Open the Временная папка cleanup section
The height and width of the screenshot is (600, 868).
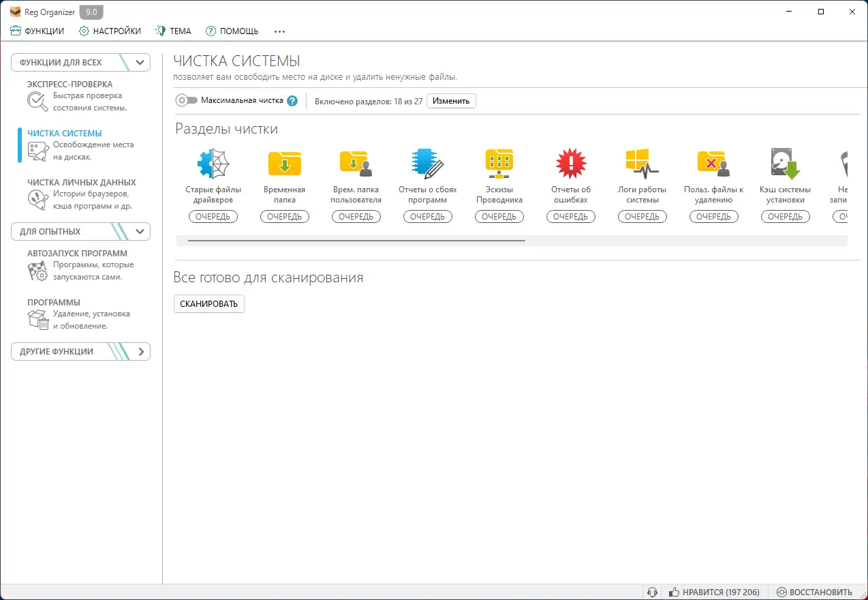(285, 162)
